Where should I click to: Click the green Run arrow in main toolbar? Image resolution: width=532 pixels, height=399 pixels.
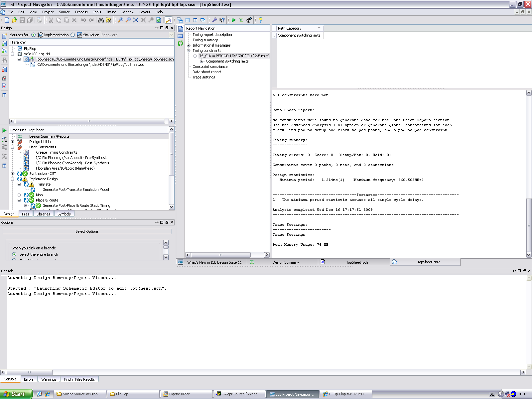click(x=234, y=20)
